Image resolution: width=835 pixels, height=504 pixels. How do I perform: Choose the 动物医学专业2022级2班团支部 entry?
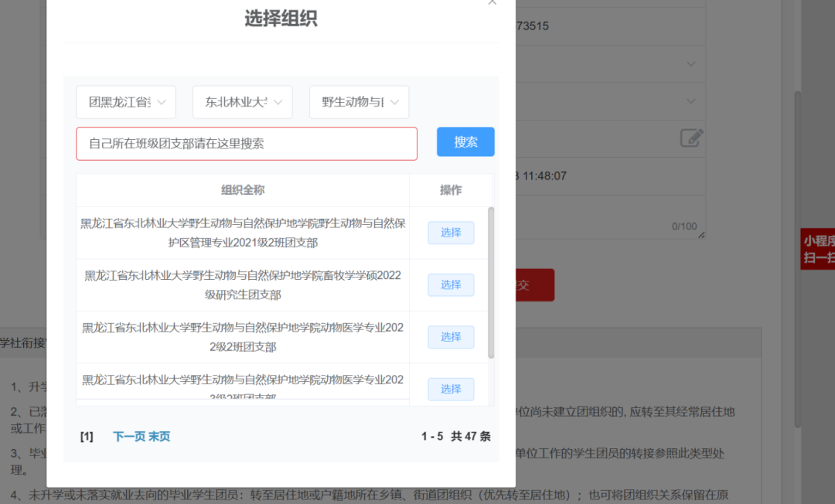(x=450, y=336)
